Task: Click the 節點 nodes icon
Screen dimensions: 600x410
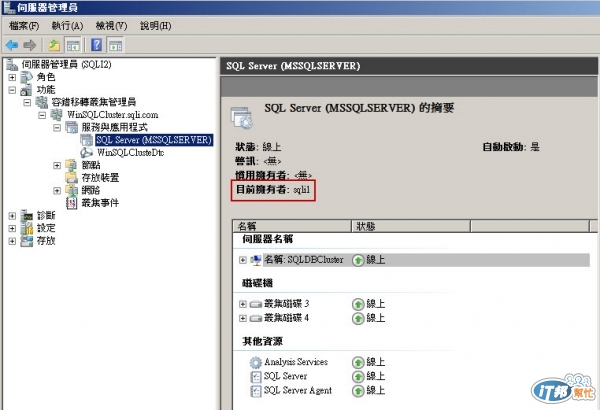Action: 72,165
